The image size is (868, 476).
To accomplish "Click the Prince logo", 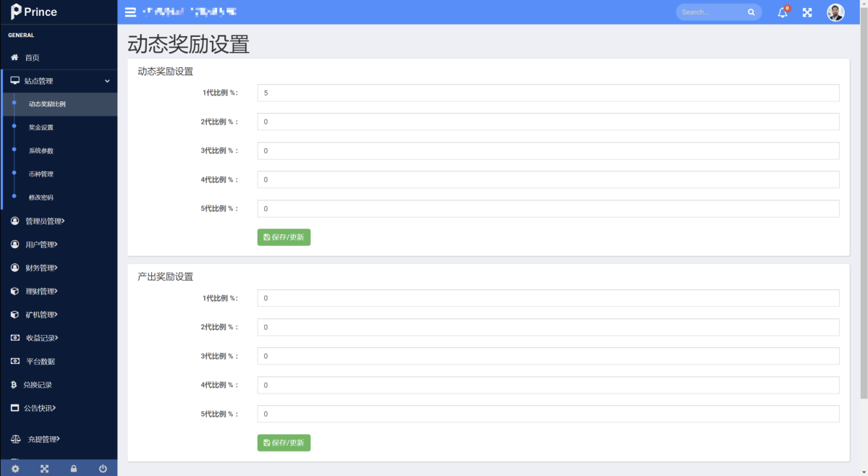I will 33,12.
